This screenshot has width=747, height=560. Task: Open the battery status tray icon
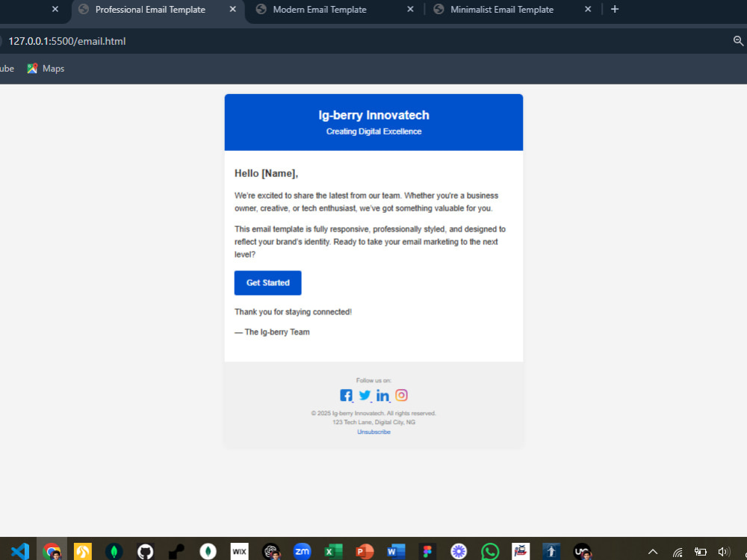pyautogui.click(x=701, y=552)
